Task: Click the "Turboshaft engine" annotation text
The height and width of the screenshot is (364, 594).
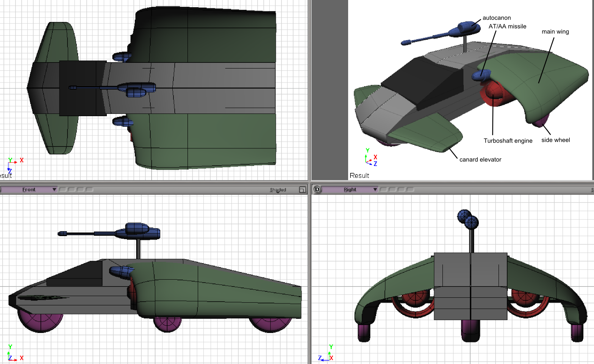Action: coord(508,141)
